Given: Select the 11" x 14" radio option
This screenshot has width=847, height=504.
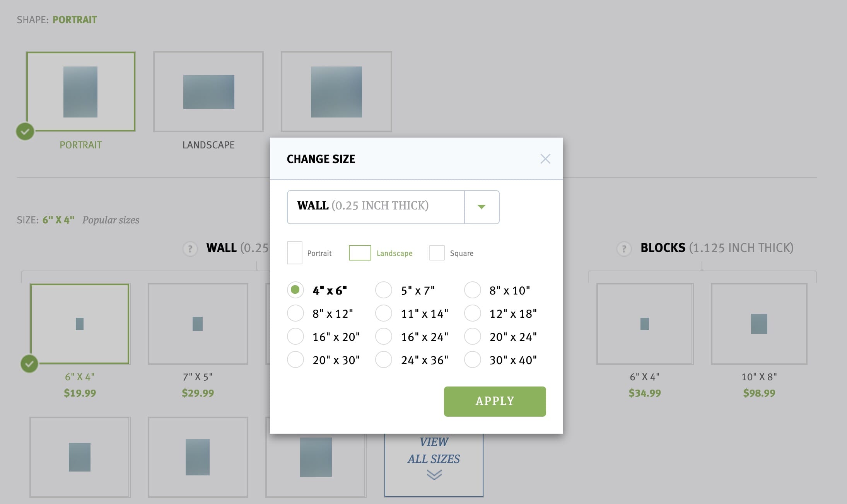Looking at the screenshot, I should tap(384, 313).
